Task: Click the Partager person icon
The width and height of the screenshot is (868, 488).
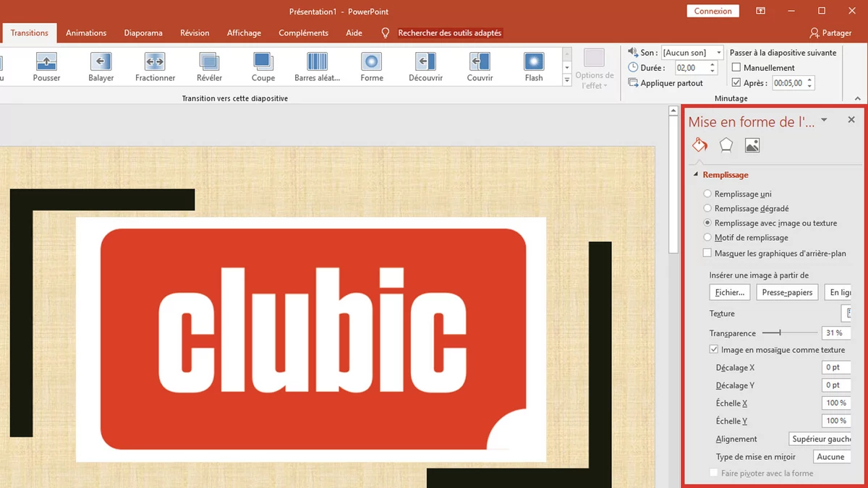Action: click(814, 33)
